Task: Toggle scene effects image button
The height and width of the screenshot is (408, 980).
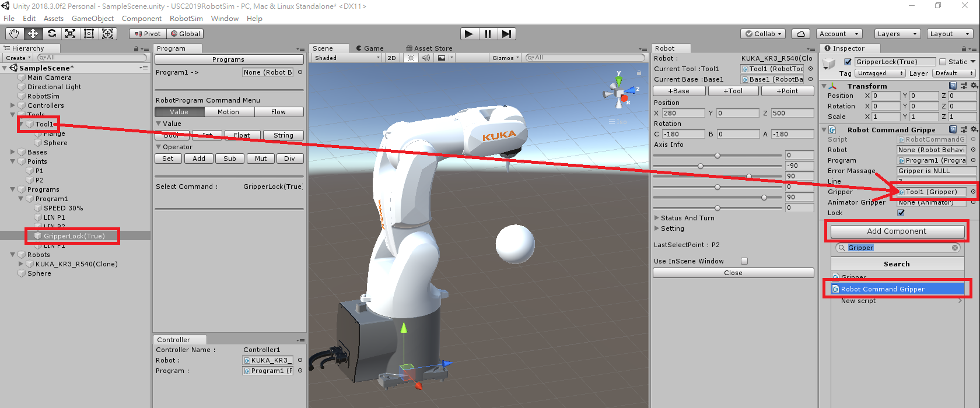Action: 442,58
